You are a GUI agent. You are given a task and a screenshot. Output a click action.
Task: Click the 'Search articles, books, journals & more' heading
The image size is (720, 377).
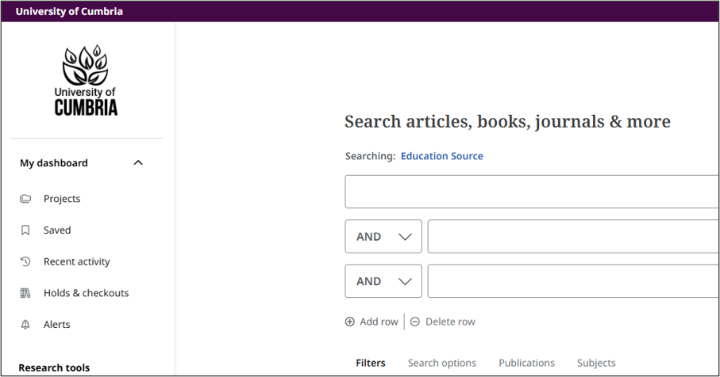pos(507,122)
